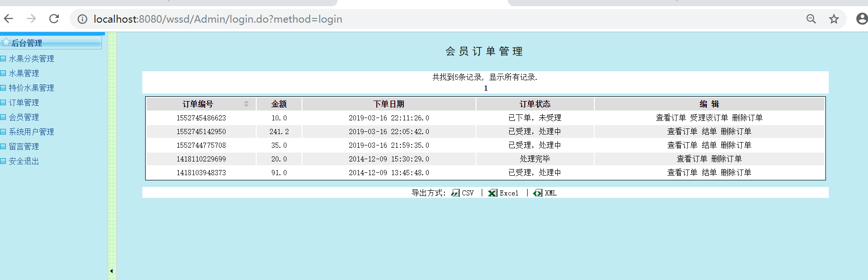Open the zoom magnifier icon in address bar
The height and width of the screenshot is (280, 868).
tap(811, 19)
